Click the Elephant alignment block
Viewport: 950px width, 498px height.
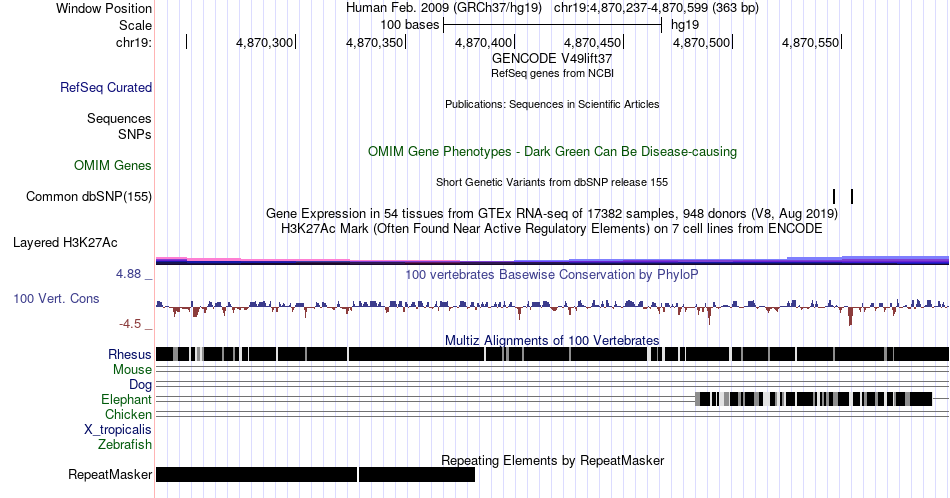click(x=813, y=399)
